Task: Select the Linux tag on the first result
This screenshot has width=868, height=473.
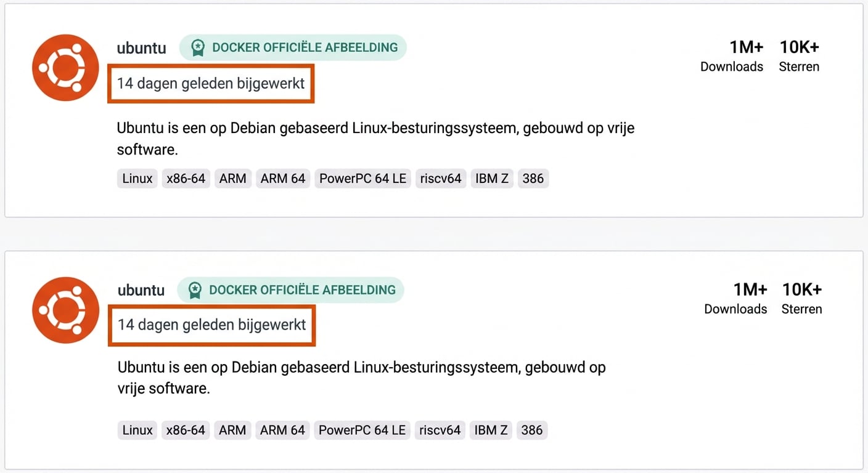Action: tap(137, 178)
